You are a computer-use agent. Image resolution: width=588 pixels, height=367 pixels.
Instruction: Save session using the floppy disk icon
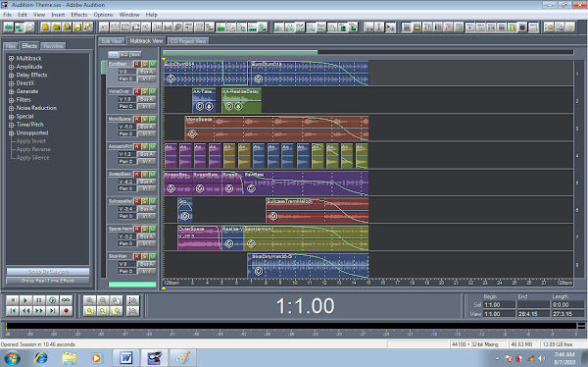click(77, 27)
